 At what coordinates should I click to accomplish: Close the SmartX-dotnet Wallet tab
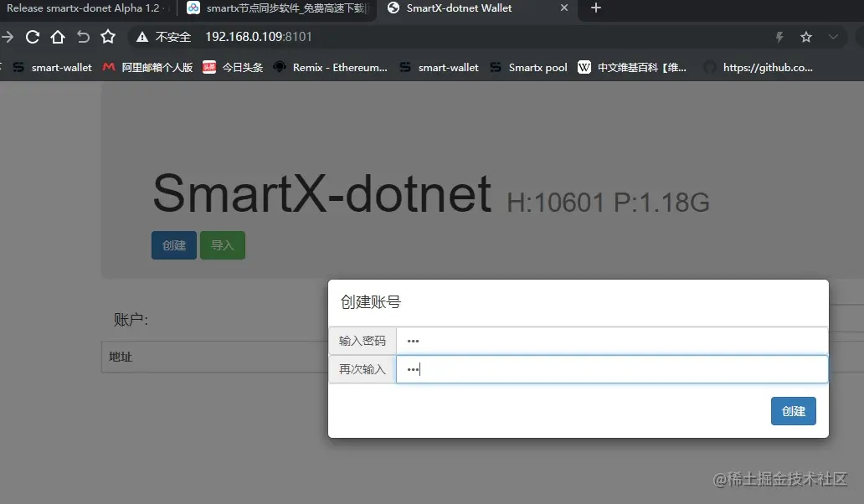563,8
